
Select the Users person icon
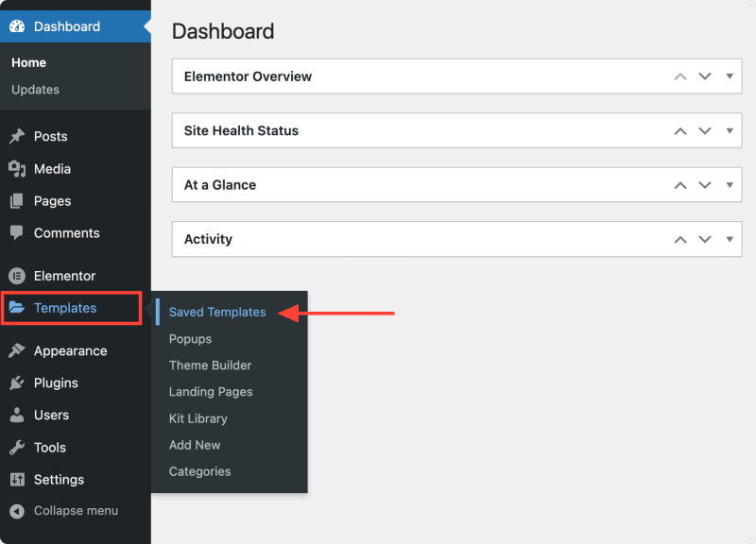(17, 415)
